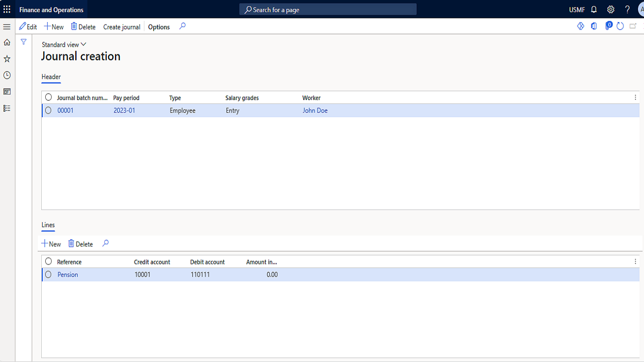Open Pension reference link

[x=67, y=275]
